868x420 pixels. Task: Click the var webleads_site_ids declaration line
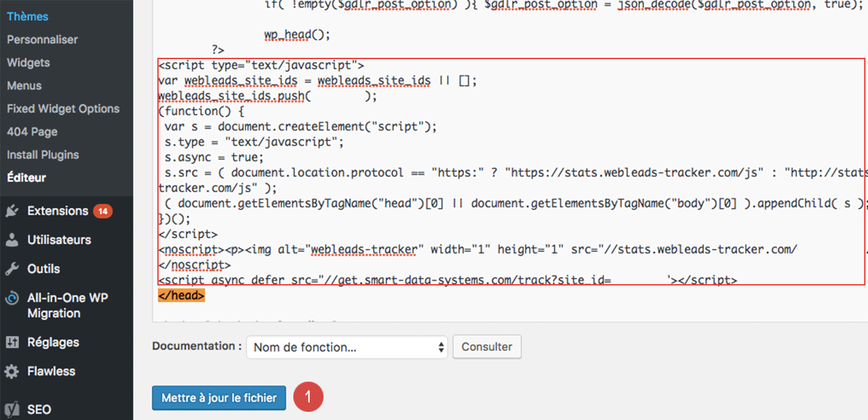point(318,80)
